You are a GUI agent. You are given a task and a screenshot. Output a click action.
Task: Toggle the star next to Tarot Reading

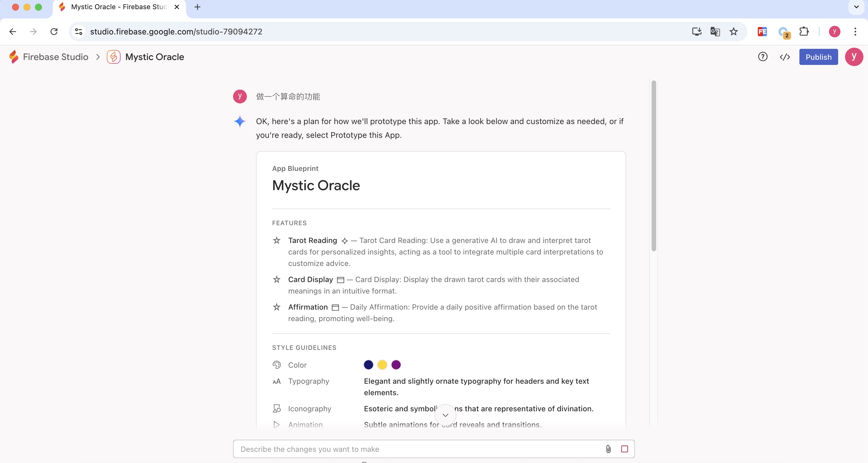click(x=277, y=240)
